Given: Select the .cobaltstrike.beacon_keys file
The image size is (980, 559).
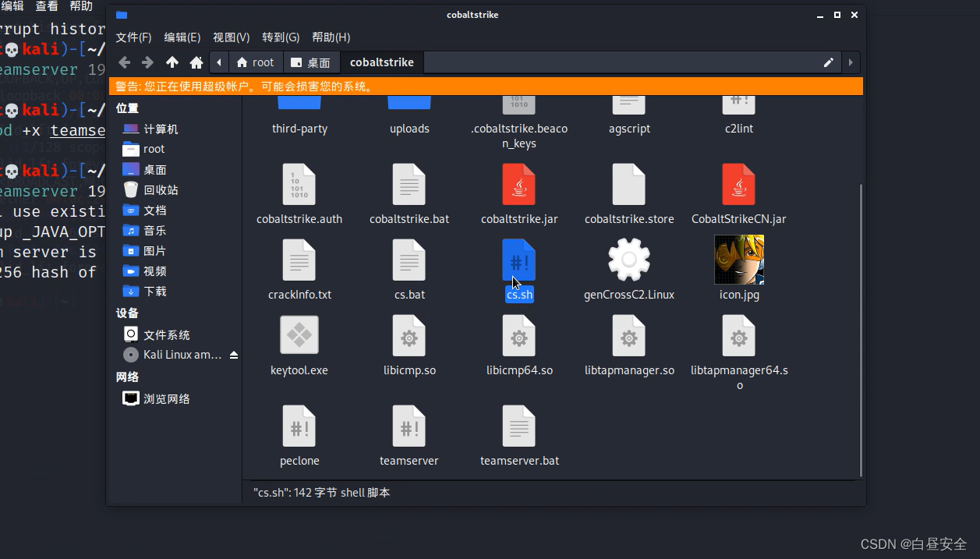Looking at the screenshot, I should (519, 122).
